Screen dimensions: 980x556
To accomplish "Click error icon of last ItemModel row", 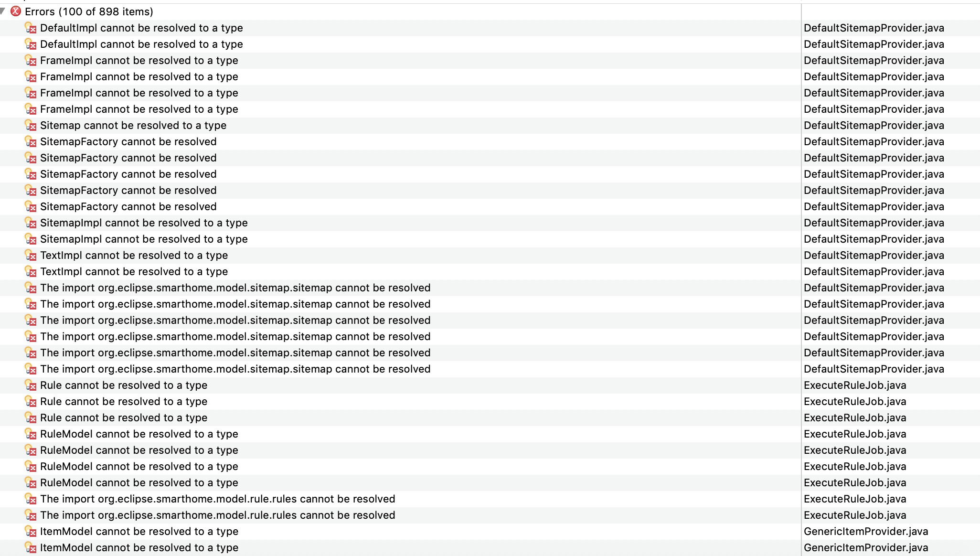I will tap(30, 548).
